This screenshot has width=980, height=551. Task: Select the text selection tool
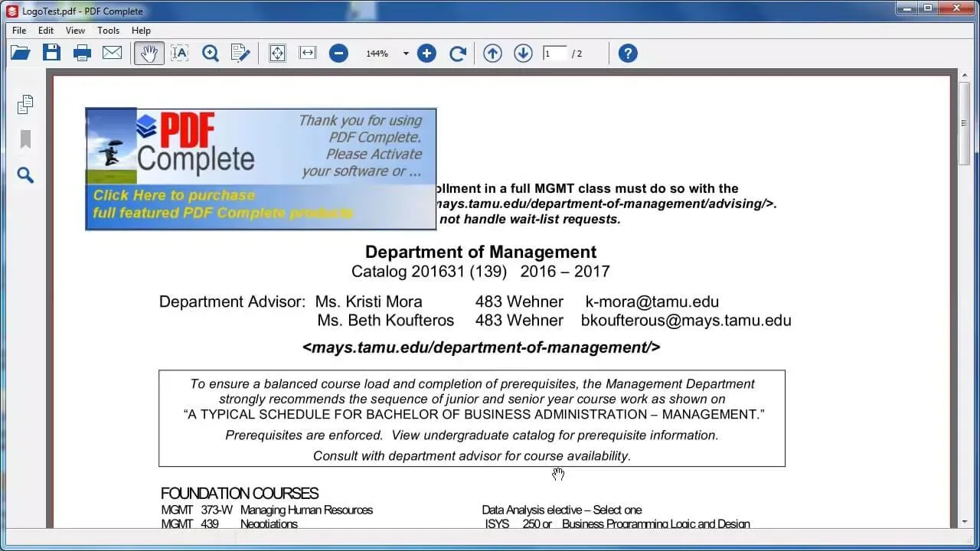pos(180,53)
